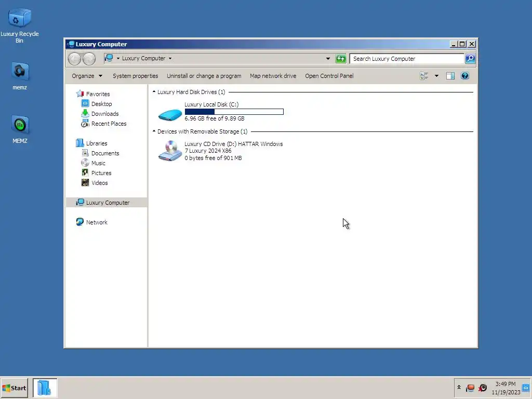This screenshot has width=532, height=399.
Task: Click the arrow after Luxury Computer breadcrumb
Action: 170,58
